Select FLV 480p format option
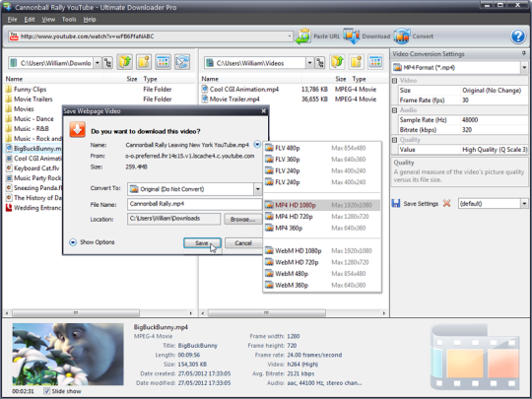532x399 pixels. coord(322,148)
